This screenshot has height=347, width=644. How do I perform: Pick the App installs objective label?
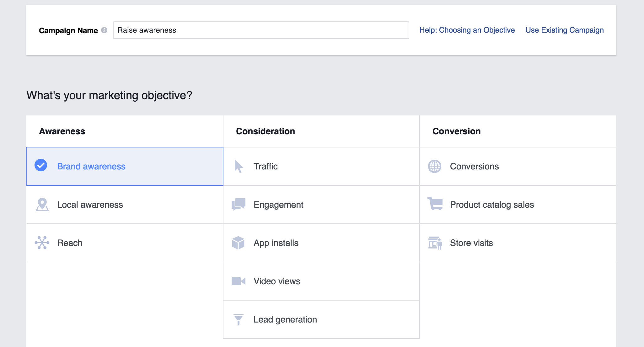[276, 243]
